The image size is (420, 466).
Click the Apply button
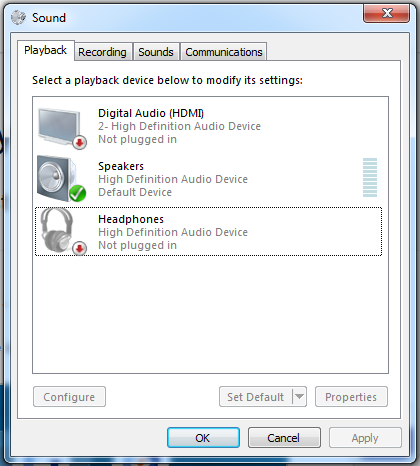pyautogui.click(x=365, y=438)
